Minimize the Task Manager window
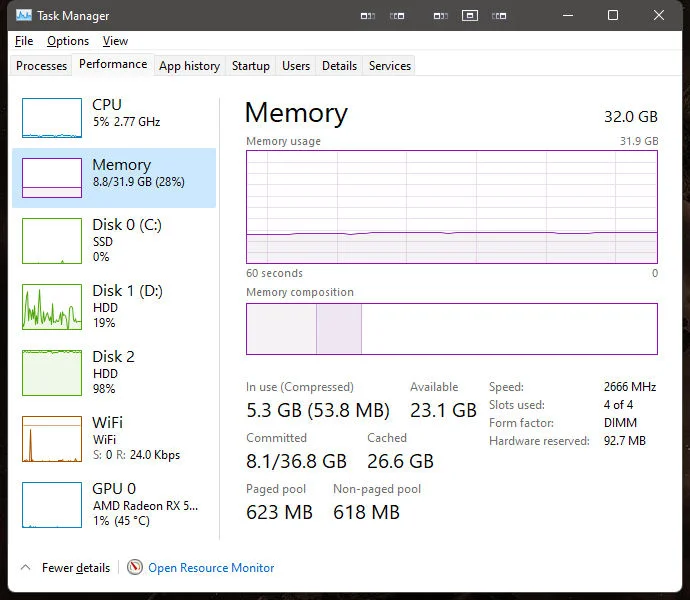Viewport: 690px width, 600px height. [568, 15]
